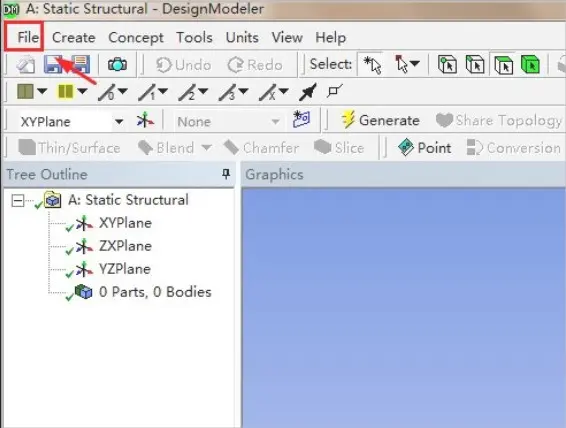Enable the point selection filter icon
566x428 pixels.
(447, 65)
